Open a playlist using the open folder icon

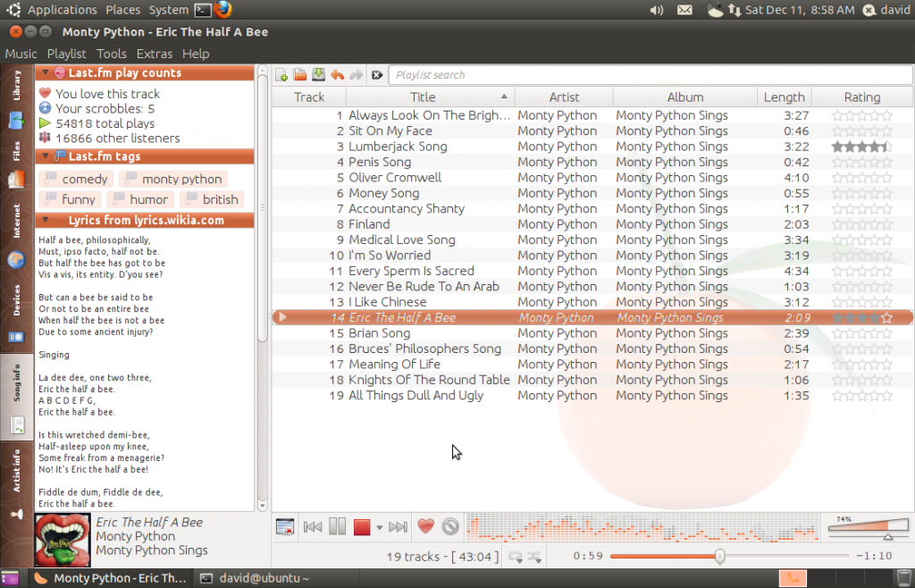(299, 75)
